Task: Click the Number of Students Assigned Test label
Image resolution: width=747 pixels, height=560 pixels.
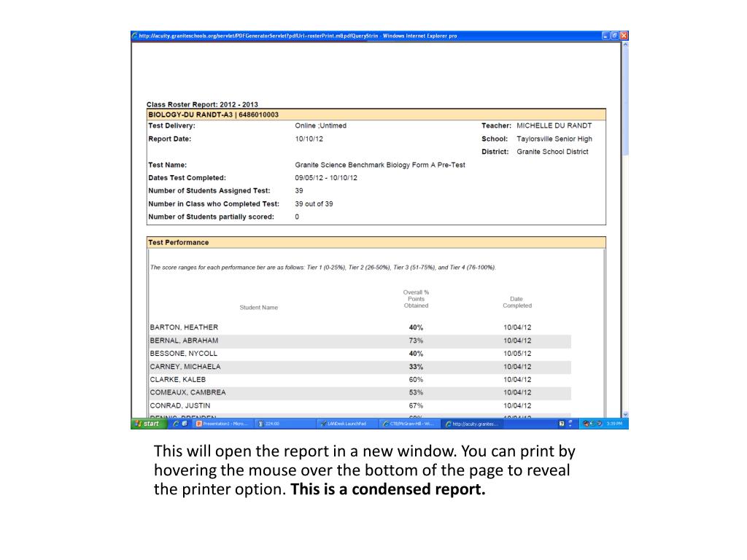Action: click(209, 190)
